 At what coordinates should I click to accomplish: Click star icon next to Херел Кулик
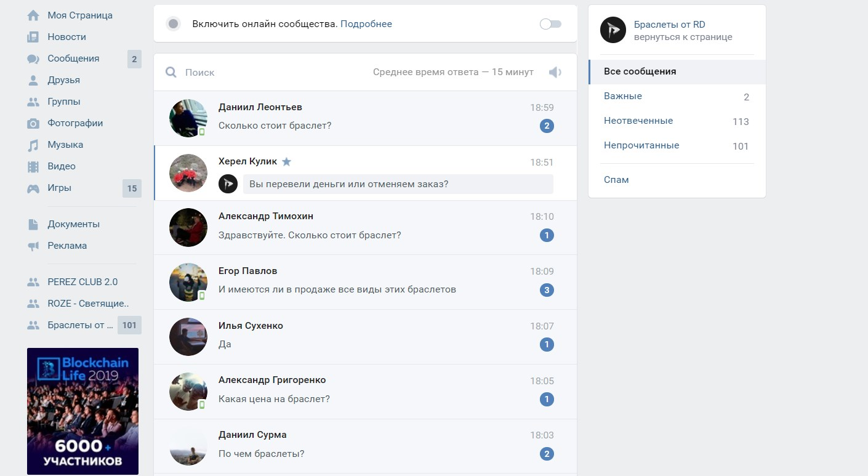tap(286, 162)
